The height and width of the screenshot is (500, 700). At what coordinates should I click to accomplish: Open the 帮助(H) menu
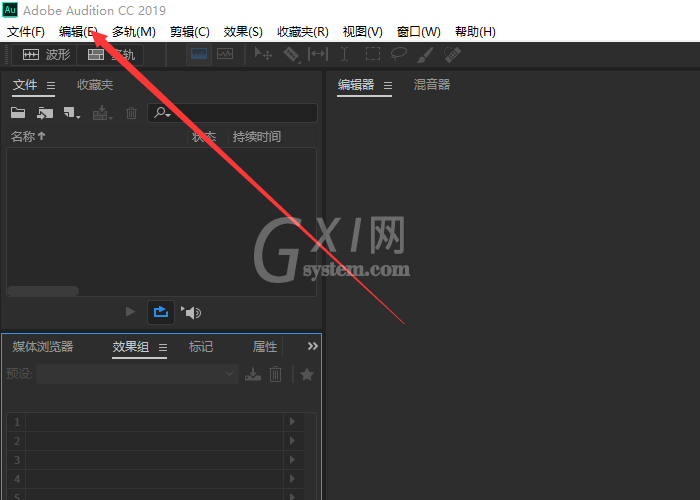click(475, 32)
